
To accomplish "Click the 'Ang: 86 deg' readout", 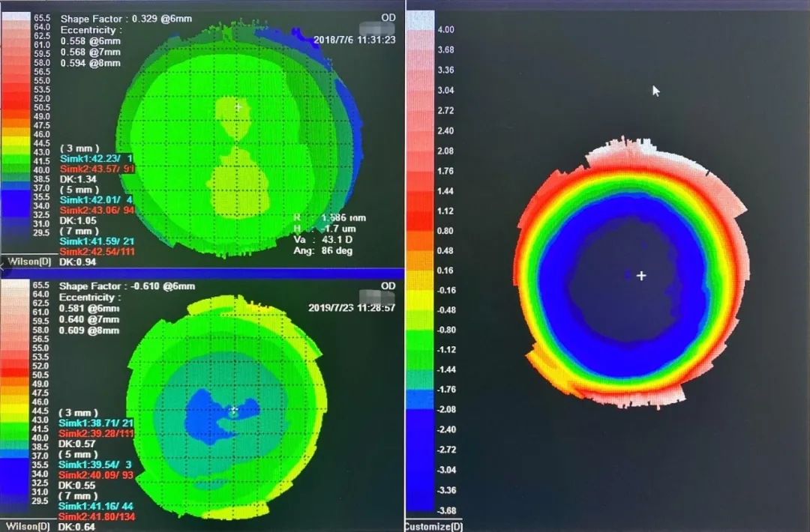I will (x=323, y=251).
